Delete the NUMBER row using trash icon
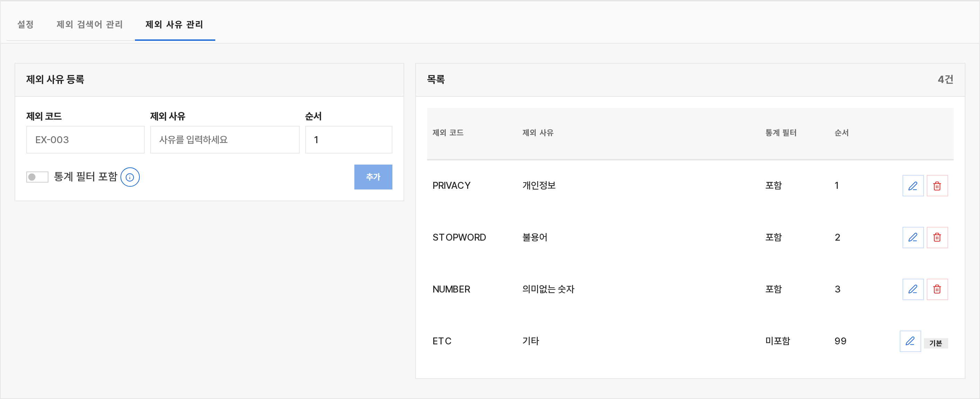This screenshot has width=980, height=399. (937, 289)
